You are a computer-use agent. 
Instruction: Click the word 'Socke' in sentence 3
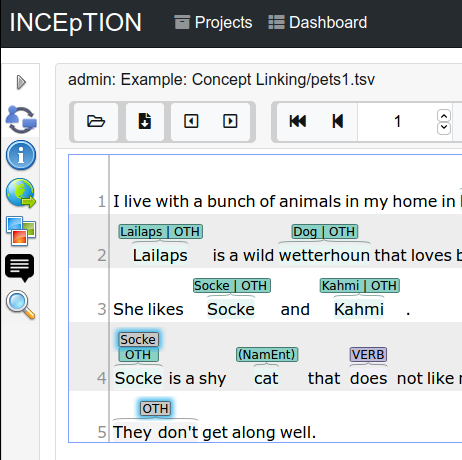(231, 309)
